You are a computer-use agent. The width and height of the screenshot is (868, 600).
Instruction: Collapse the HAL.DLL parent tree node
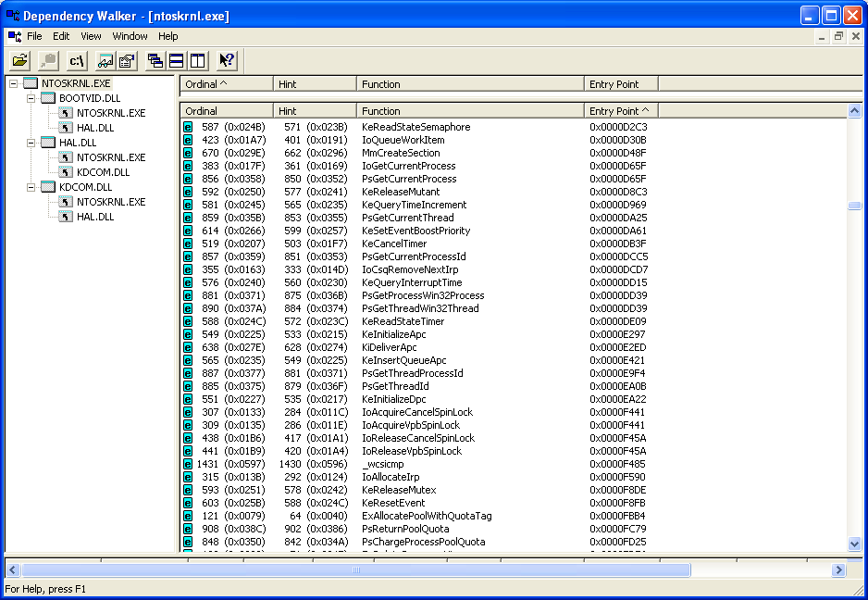[31, 143]
